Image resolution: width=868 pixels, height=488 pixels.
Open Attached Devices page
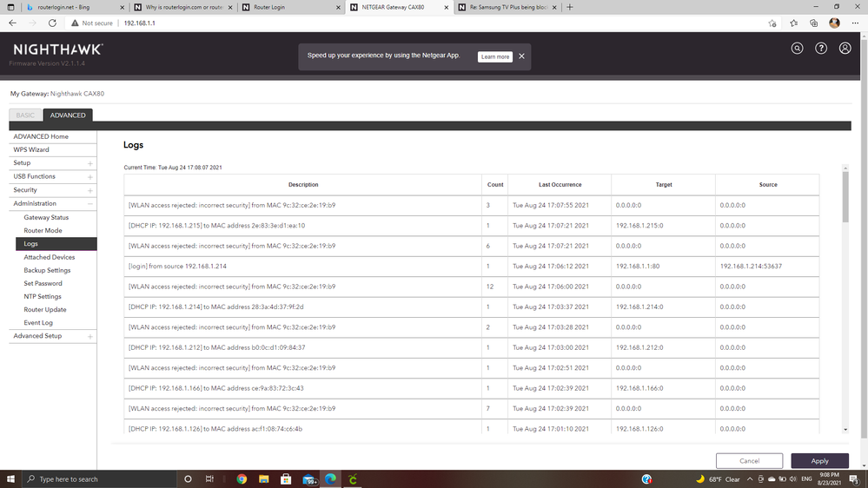pos(50,257)
